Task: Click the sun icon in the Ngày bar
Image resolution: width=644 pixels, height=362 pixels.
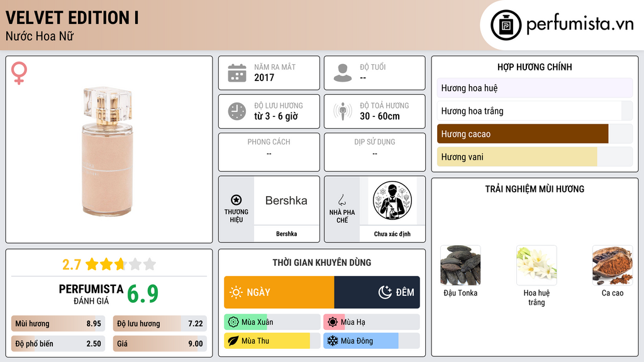Action: tap(236, 292)
